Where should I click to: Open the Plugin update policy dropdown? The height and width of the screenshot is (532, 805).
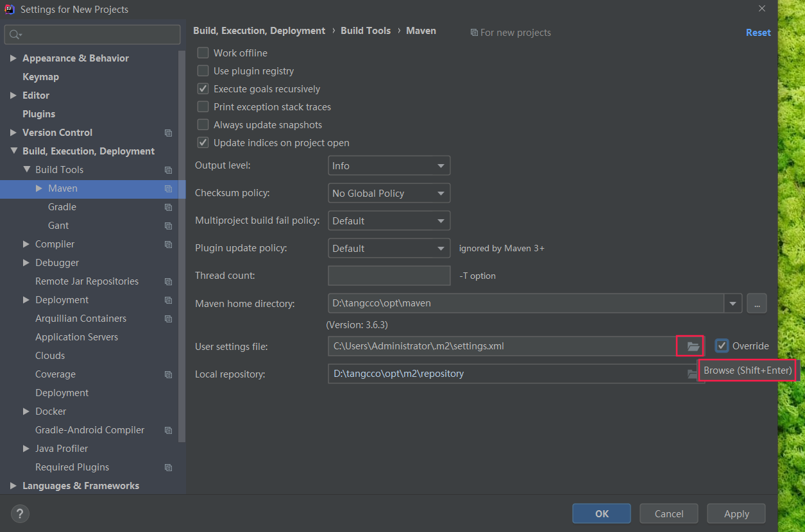tap(389, 248)
